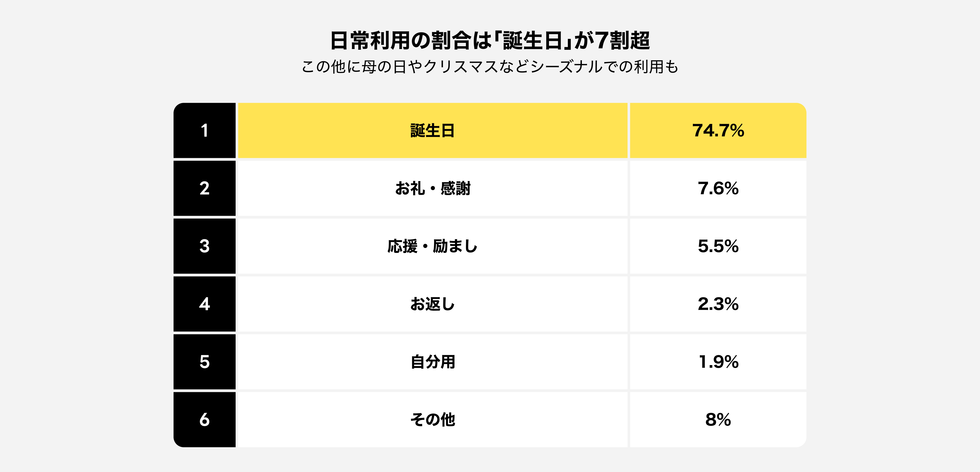
Task: Click the お返し label
Action: tap(433, 304)
